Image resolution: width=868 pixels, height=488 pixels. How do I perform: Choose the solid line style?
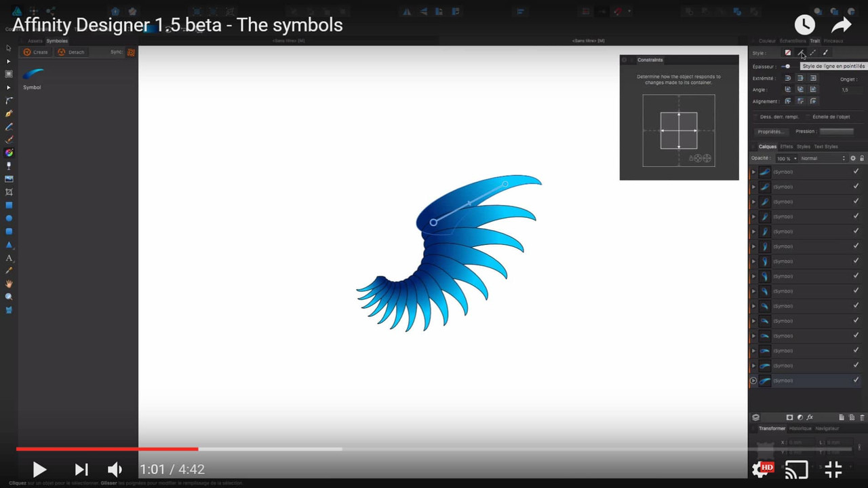click(x=800, y=53)
